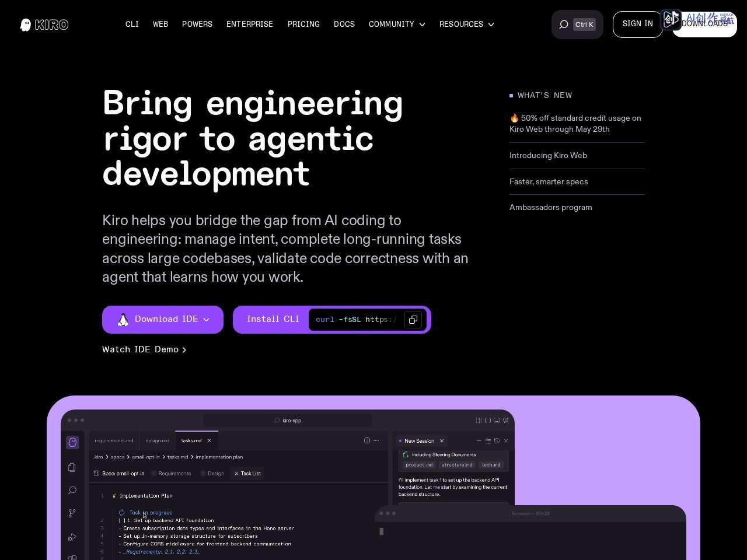Click 'Task in progress' label
The image size is (747, 560).
point(151,513)
